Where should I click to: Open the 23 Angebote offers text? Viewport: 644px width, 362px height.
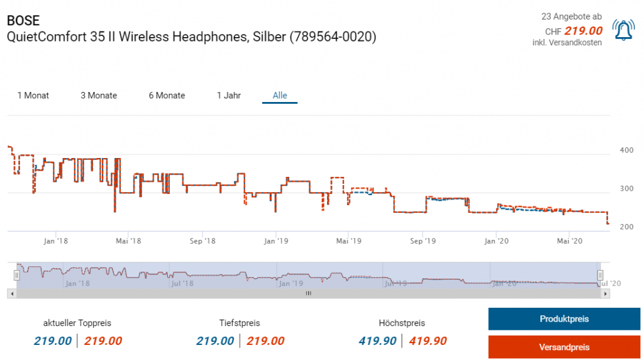(571, 16)
